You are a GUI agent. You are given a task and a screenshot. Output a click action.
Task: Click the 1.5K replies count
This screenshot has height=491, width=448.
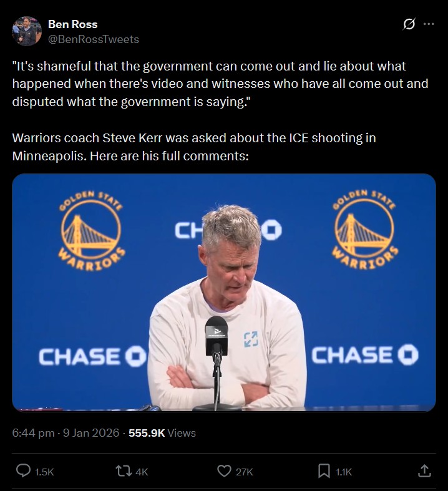pyautogui.click(x=44, y=472)
